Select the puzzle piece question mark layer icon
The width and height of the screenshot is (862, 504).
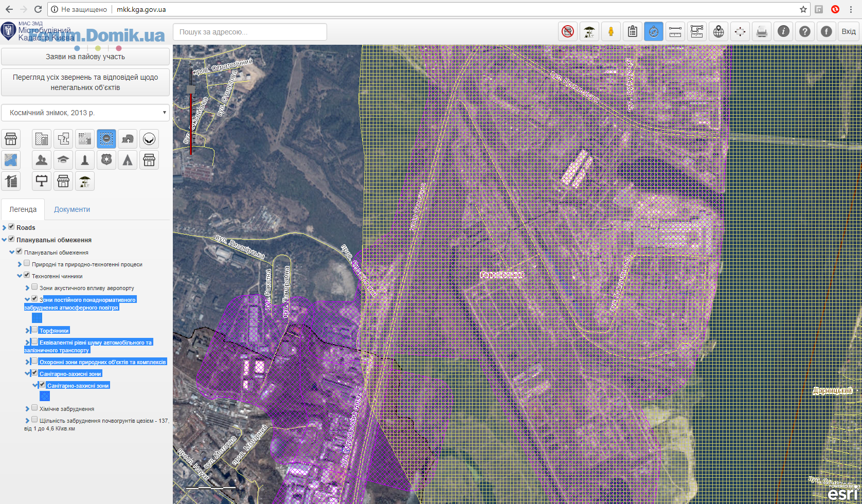pyautogui.click(x=63, y=139)
